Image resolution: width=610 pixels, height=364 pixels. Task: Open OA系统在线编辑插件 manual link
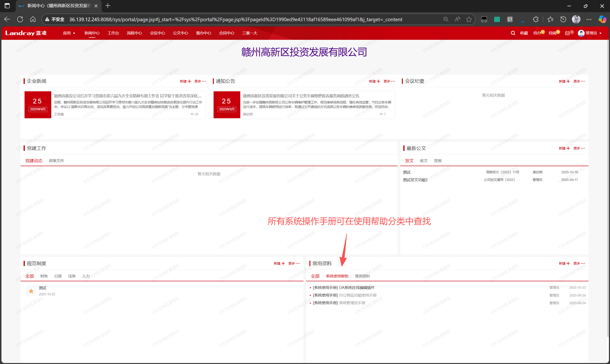click(356, 287)
